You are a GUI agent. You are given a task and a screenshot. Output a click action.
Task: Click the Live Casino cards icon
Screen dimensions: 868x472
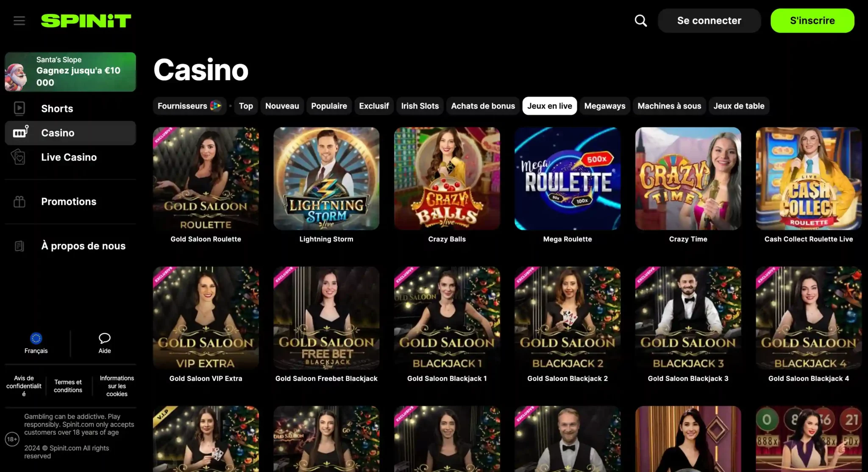pyautogui.click(x=18, y=157)
